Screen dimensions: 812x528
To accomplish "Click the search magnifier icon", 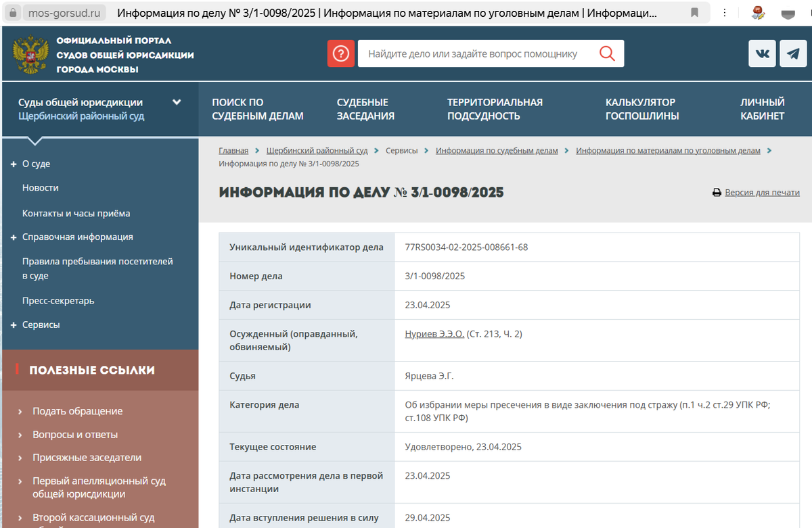I will (608, 53).
